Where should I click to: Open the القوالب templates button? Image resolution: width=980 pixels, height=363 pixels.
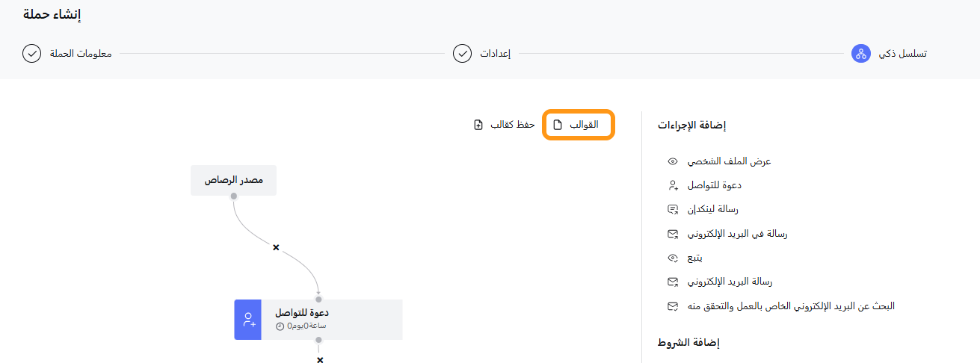pyautogui.click(x=576, y=125)
